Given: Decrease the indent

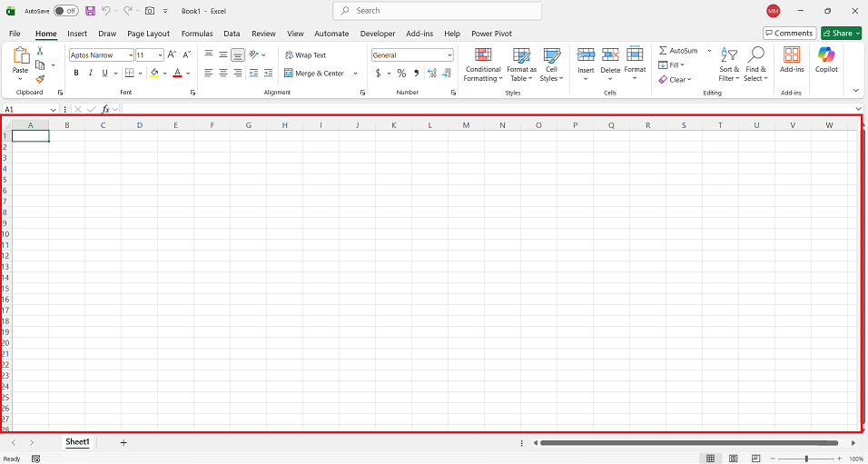Looking at the screenshot, I should point(253,73).
